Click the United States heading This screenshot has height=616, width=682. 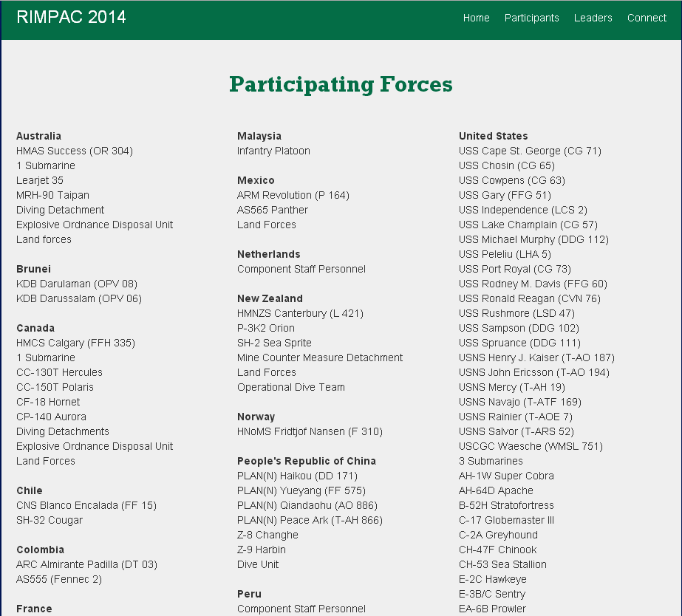tap(493, 136)
